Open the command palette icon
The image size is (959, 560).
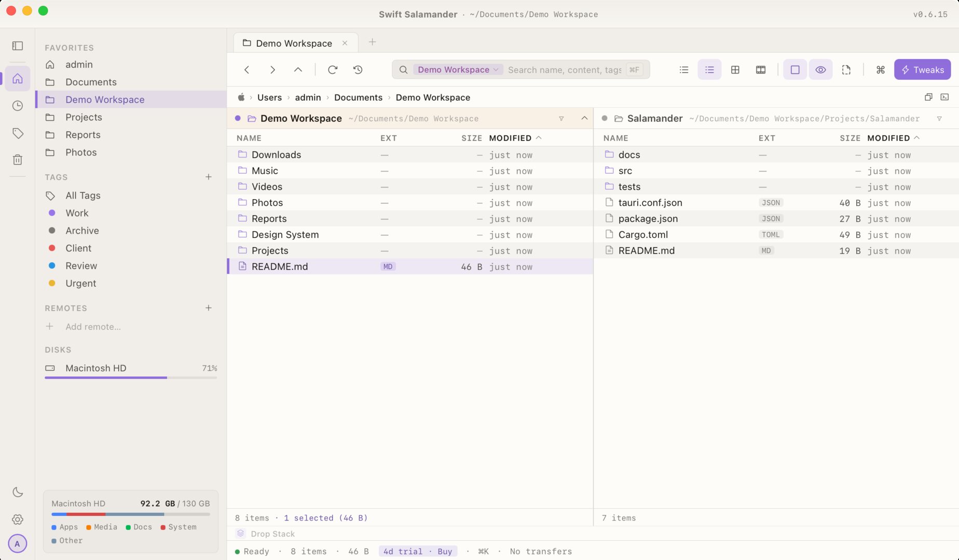[881, 69]
